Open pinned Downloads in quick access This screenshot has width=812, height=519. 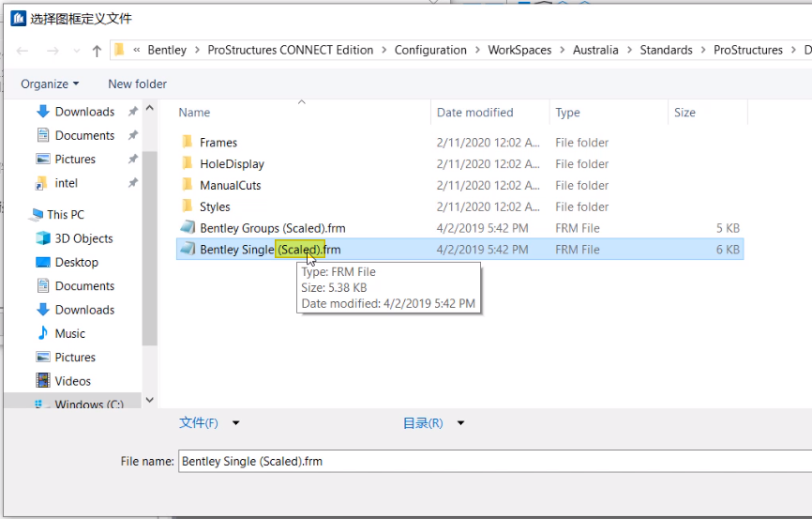(x=84, y=112)
